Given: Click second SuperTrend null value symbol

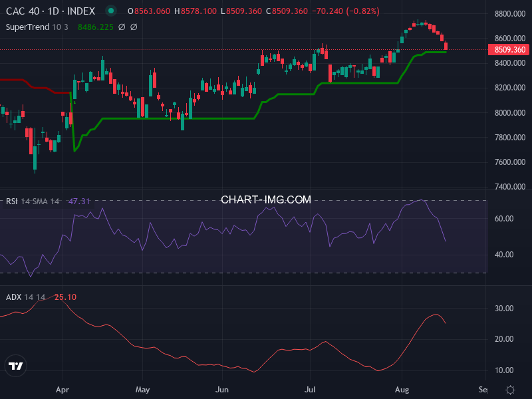Looking at the screenshot, I should [x=134, y=27].
